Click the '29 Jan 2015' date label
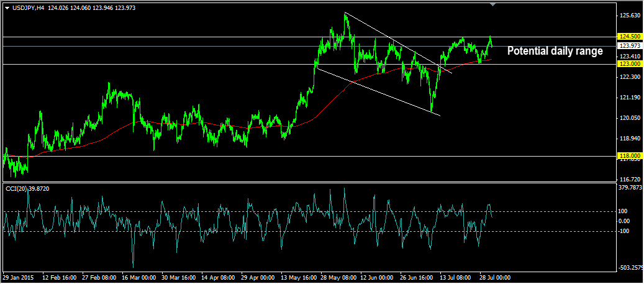The width and height of the screenshot is (644, 284). click(x=19, y=277)
